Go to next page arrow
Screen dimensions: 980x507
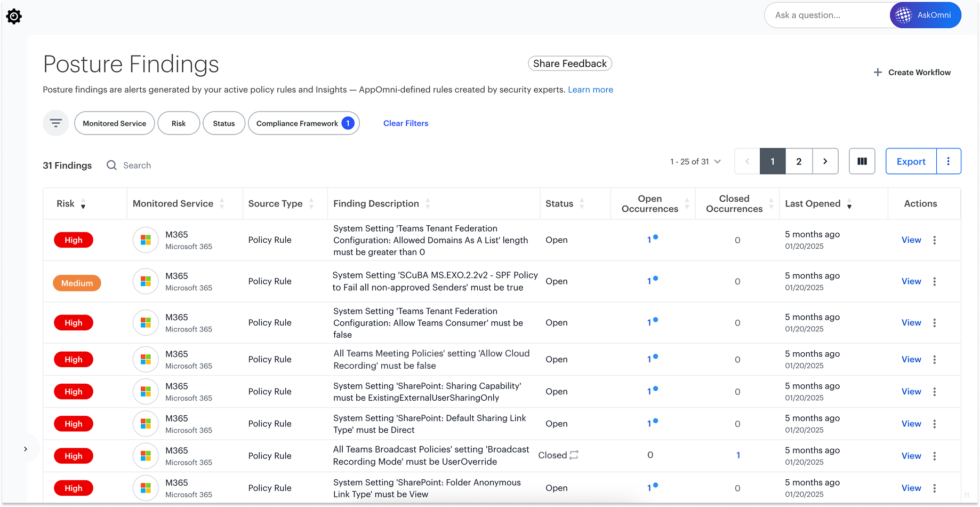825,161
